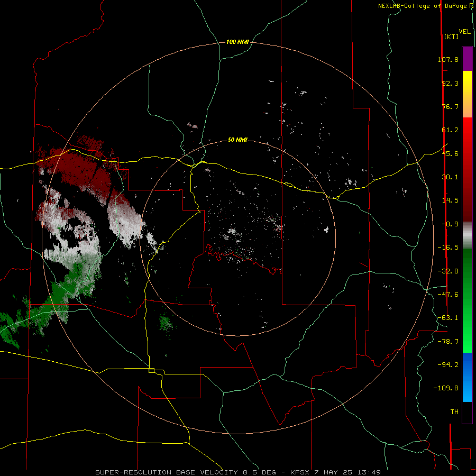Click the 13:49 timestamp in the footer
This screenshot has height=476, width=476.
pyautogui.click(x=370, y=472)
